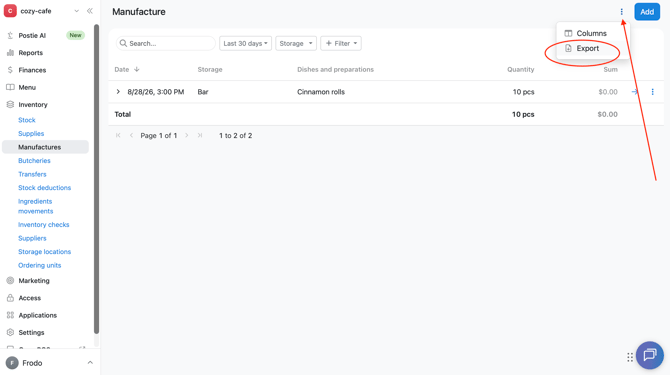Open row arrow for Cinnamon rolls
Screen dimensions: 670x375
tap(635, 92)
